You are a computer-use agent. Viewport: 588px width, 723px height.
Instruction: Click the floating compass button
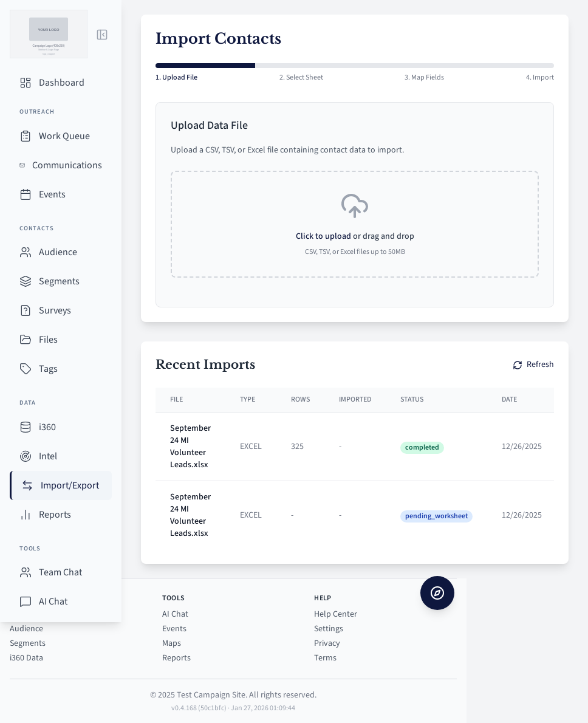437,593
